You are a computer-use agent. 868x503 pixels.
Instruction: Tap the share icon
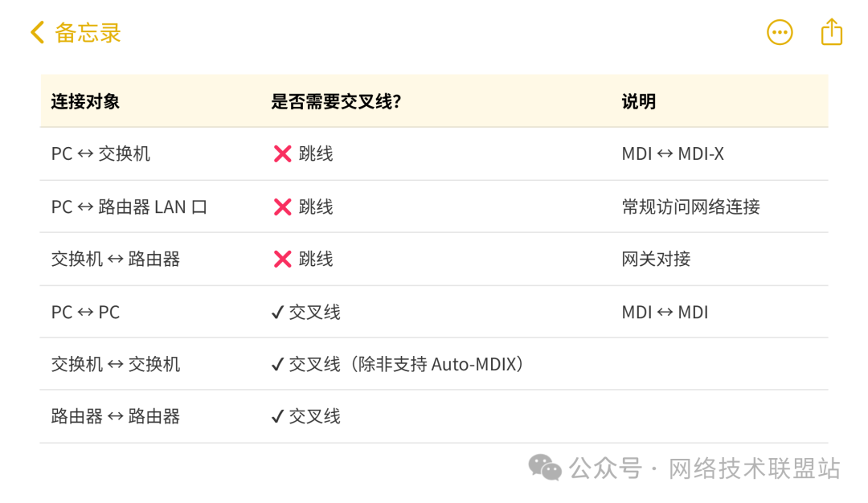point(832,32)
